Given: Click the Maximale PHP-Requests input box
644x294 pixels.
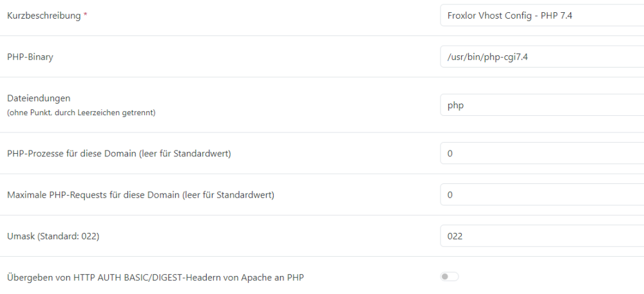Looking at the screenshot, I should click(x=541, y=195).
